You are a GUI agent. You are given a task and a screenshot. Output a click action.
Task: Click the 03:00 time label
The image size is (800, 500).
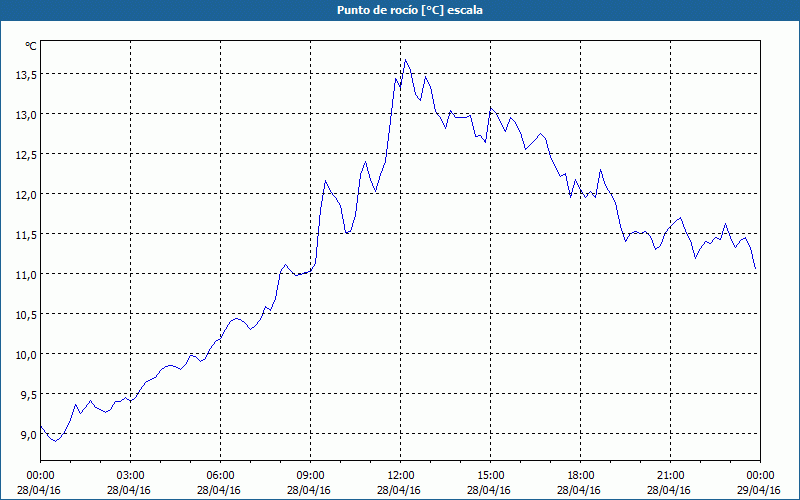coord(131,476)
